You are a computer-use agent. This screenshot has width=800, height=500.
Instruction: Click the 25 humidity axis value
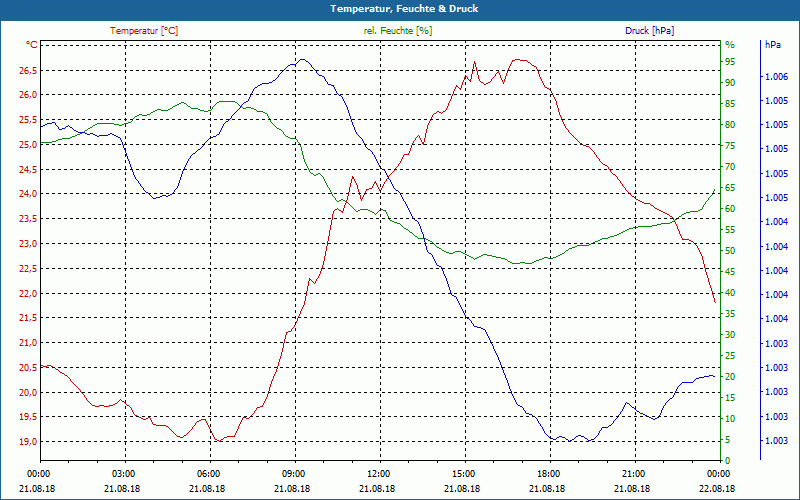click(730, 356)
